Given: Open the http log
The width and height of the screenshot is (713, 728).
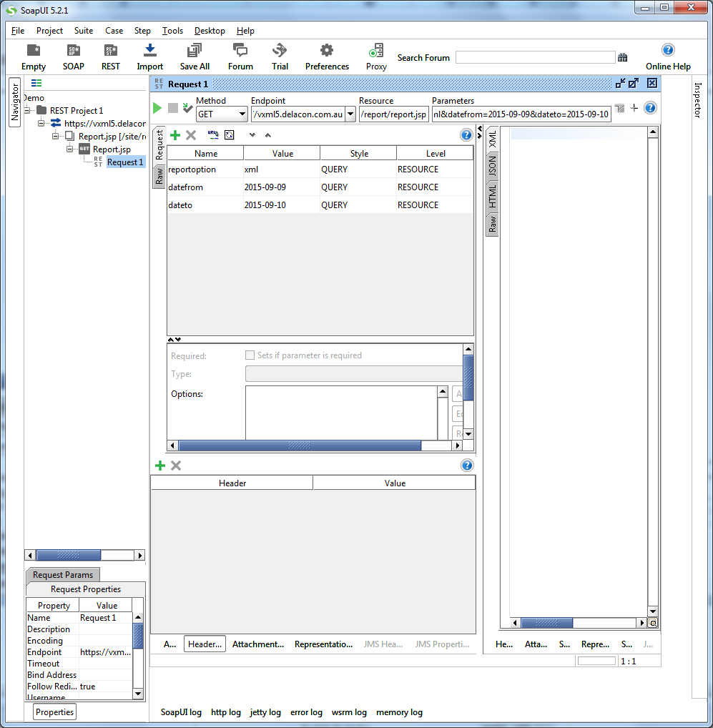Looking at the screenshot, I should (225, 712).
